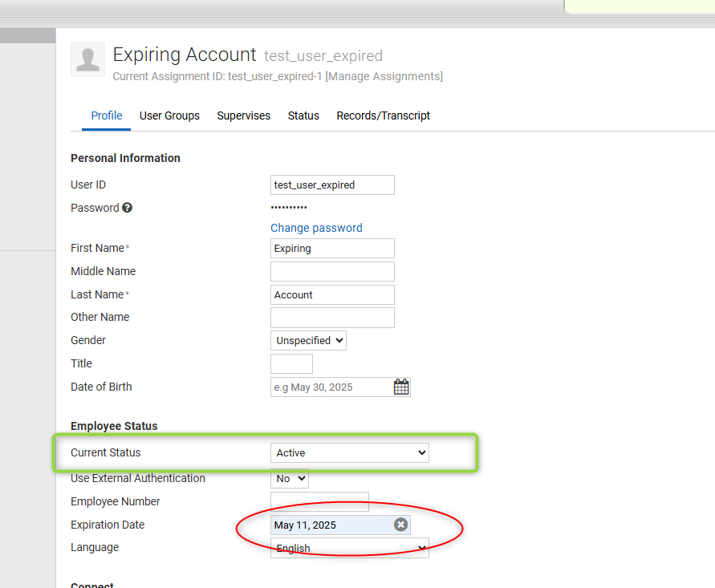Viewport: 715px width, 588px height.
Task: Clear the Expiration Date value
Action: coord(400,525)
